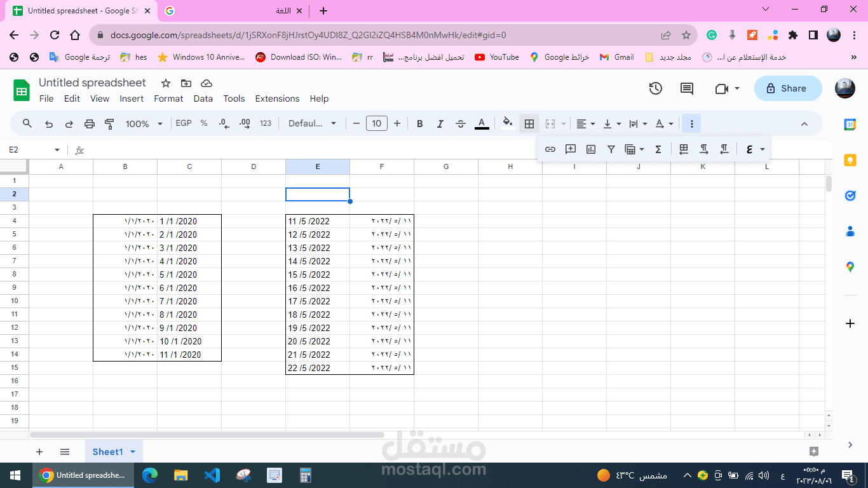
Task: Open Google Calendar side panel
Action: point(850,125)
